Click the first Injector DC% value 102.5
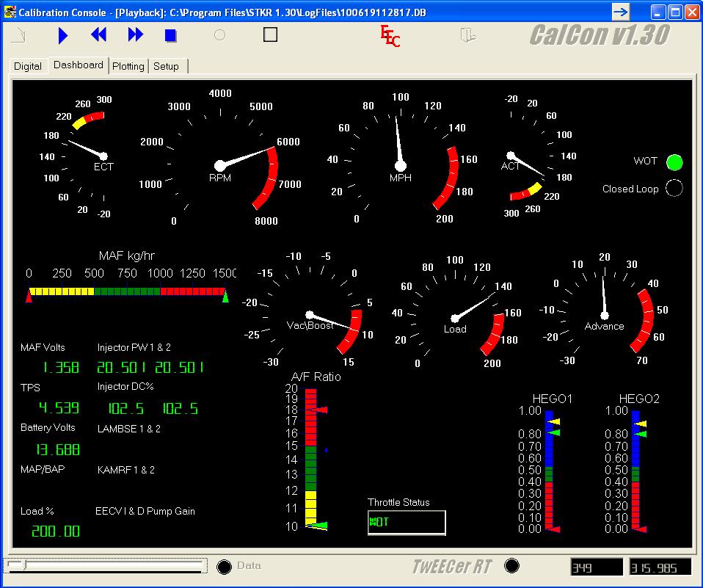 [x=126, y=408]
